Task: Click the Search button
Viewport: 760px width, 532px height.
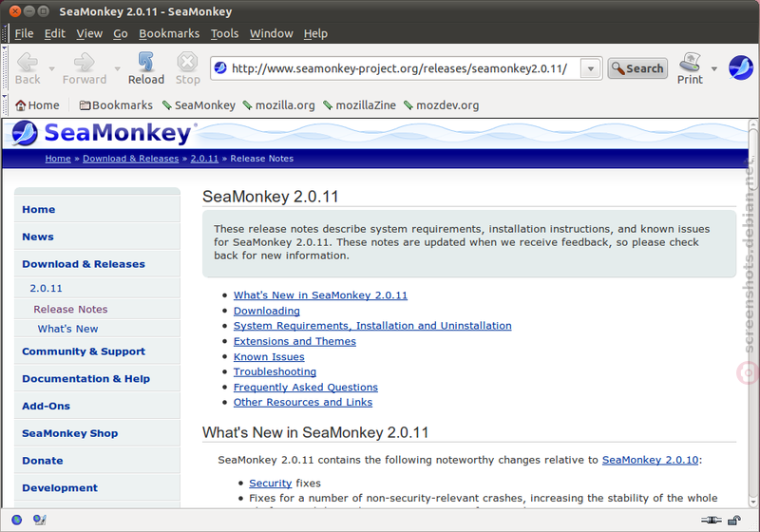Action: tap(637, 68)
